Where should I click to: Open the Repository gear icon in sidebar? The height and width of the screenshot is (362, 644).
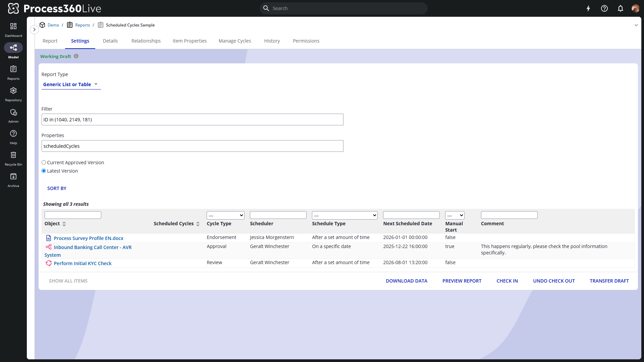(x=13, y=91)
